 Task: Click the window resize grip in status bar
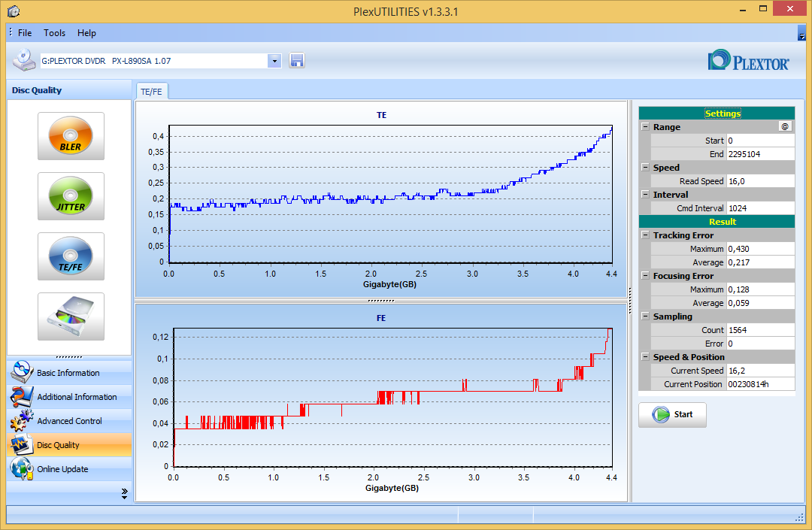[x=799, y=517]
